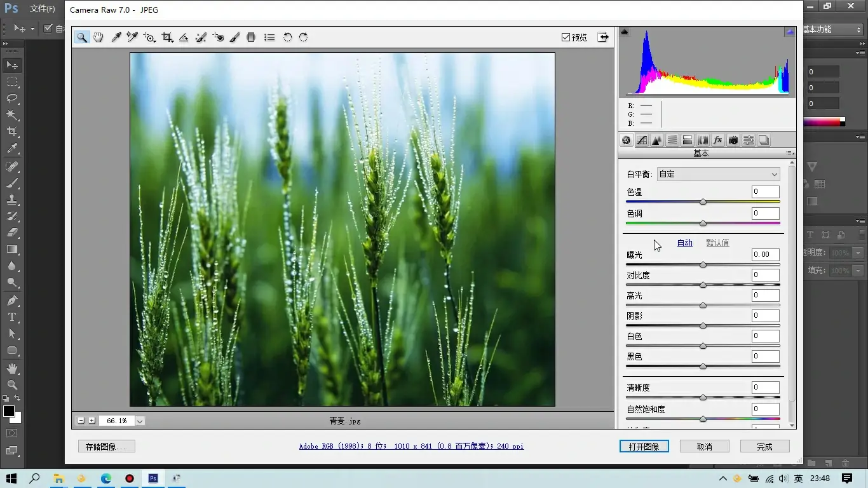Open workflow options link Adobe RGB (1998)
This screenshot has width=868, height=488.
pyautogui.click(x=411, y=447)
